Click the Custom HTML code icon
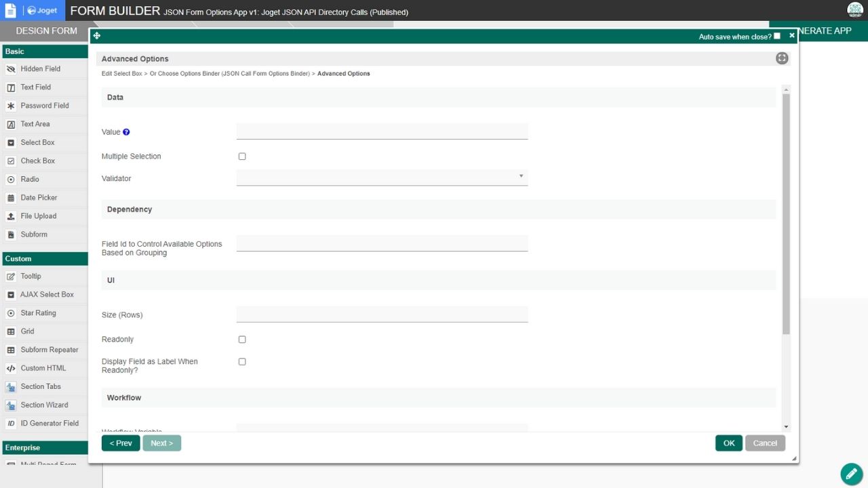The width and height of the screenshot is (868, 488). click(x=11, y=369)
